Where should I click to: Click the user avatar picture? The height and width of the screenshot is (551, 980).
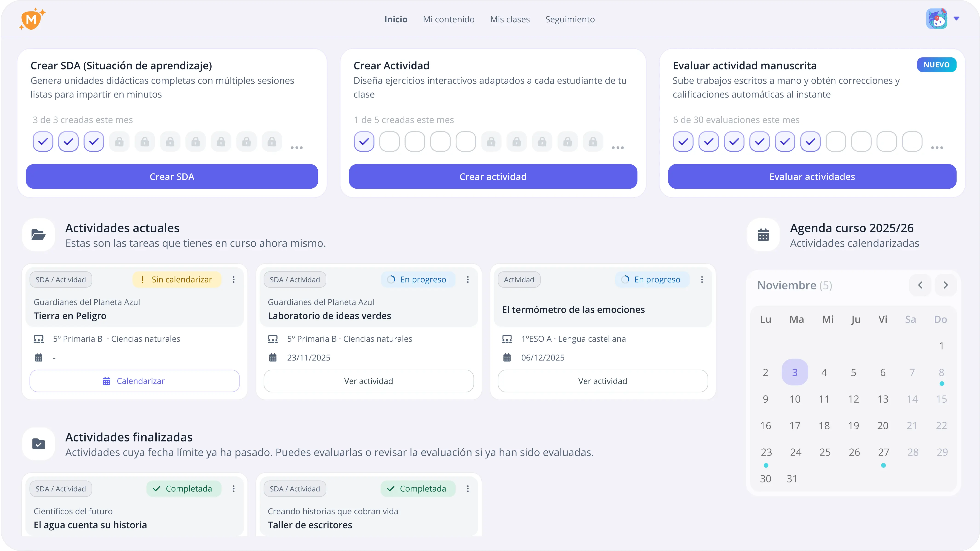tap(936, 19)
